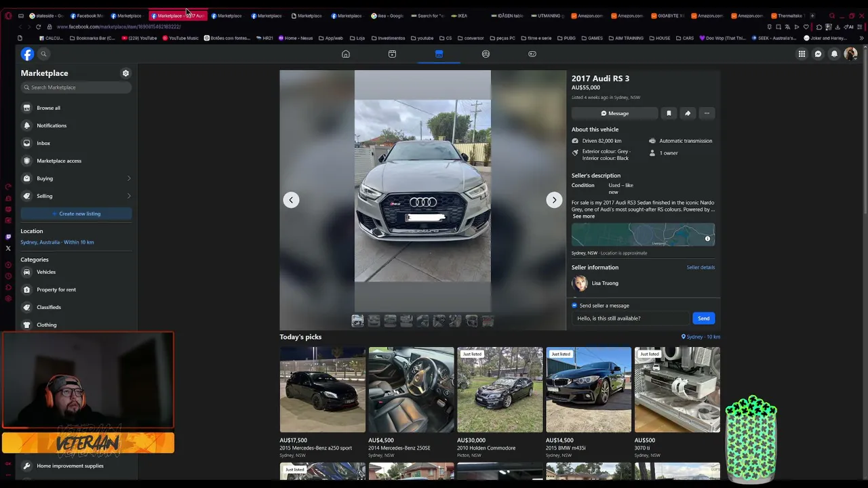Open the Property for rent category
868x488 pixels.
click(x=76, y=289)
